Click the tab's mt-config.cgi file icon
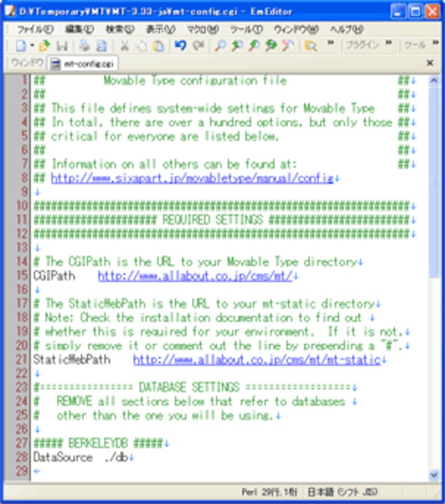Viewport: 445px width, 504px height. pyautogui.click(x=56, y=63)
